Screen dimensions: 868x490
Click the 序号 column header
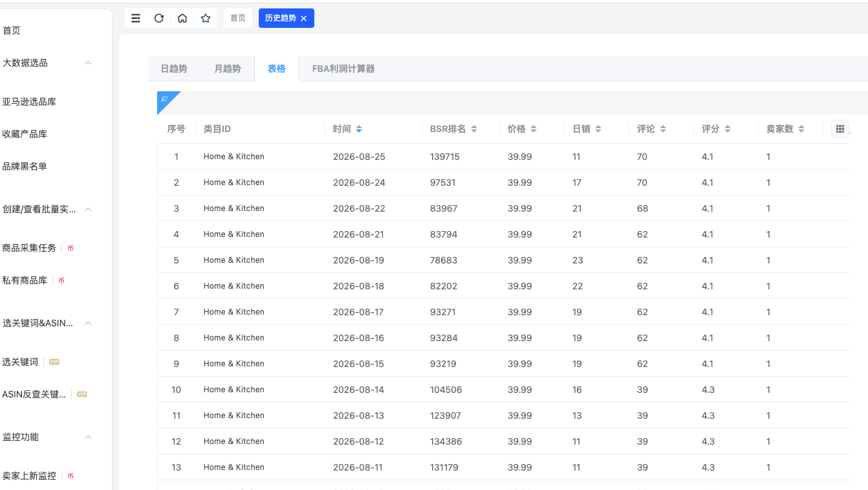[x=177, y=129]
